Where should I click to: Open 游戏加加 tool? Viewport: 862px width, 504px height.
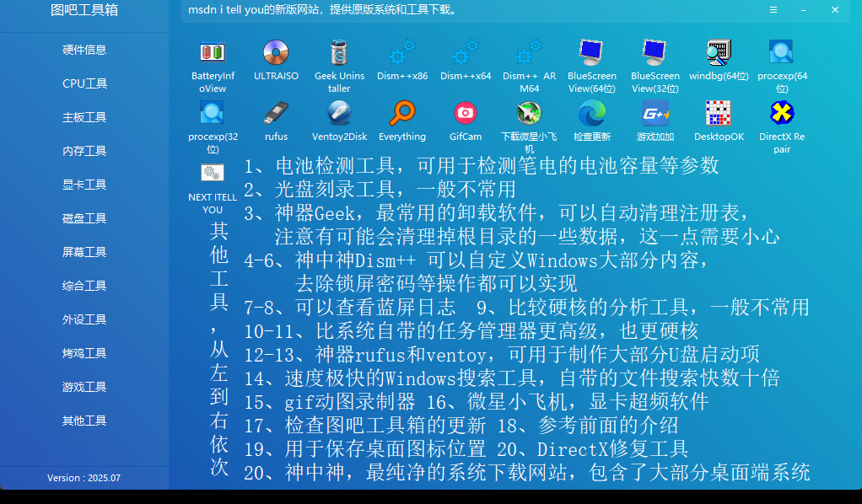[x=655, y=114]
